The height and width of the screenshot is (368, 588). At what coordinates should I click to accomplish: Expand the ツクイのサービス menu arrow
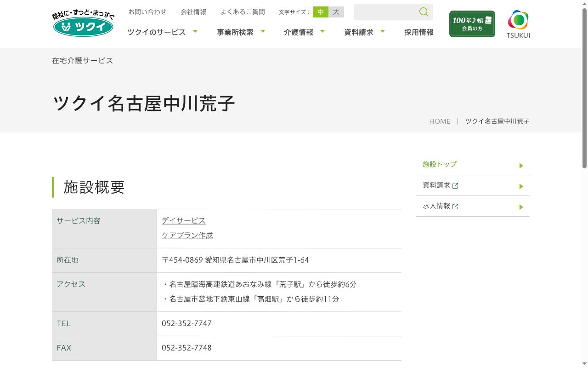[x=195, y=31]
